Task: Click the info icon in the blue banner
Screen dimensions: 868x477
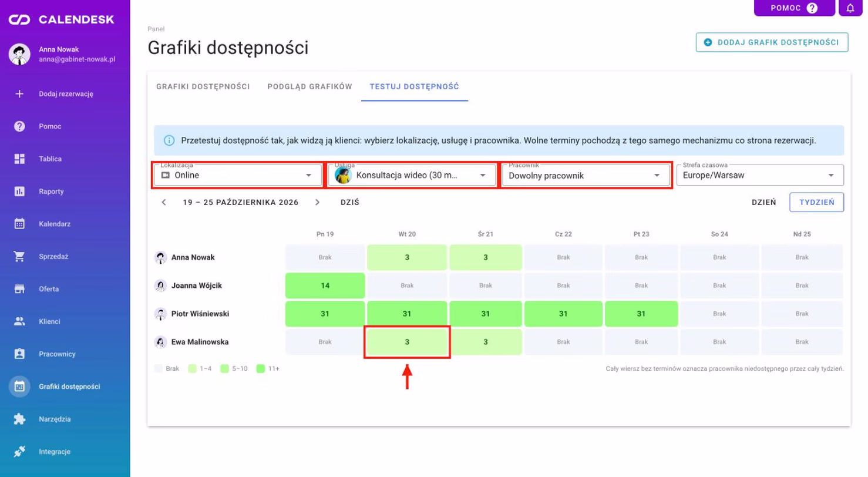Action: tap(169, 141)
